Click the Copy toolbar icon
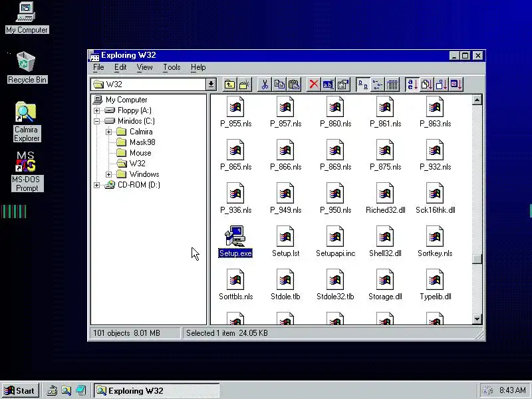Viewport: 532px width, 399px height. click(279, 84)
